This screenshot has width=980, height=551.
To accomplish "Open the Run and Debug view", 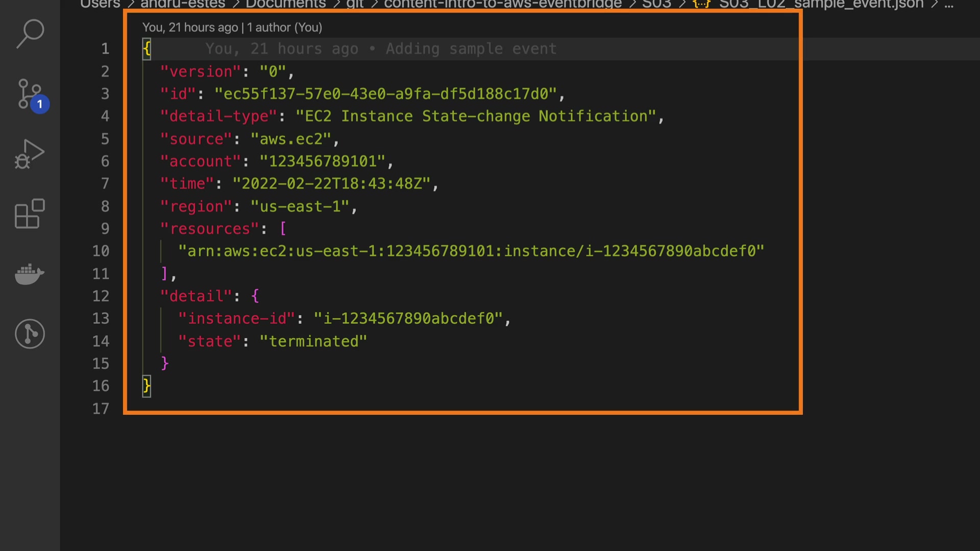I will [30, 154].
